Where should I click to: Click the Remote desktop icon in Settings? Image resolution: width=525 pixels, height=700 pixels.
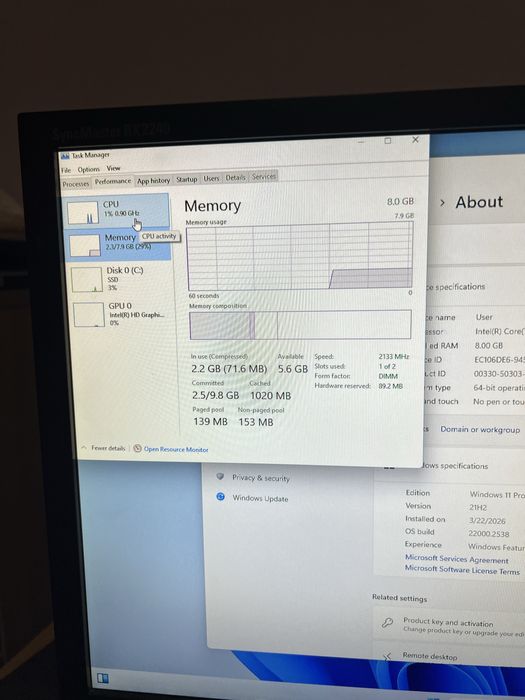point(387,656)
